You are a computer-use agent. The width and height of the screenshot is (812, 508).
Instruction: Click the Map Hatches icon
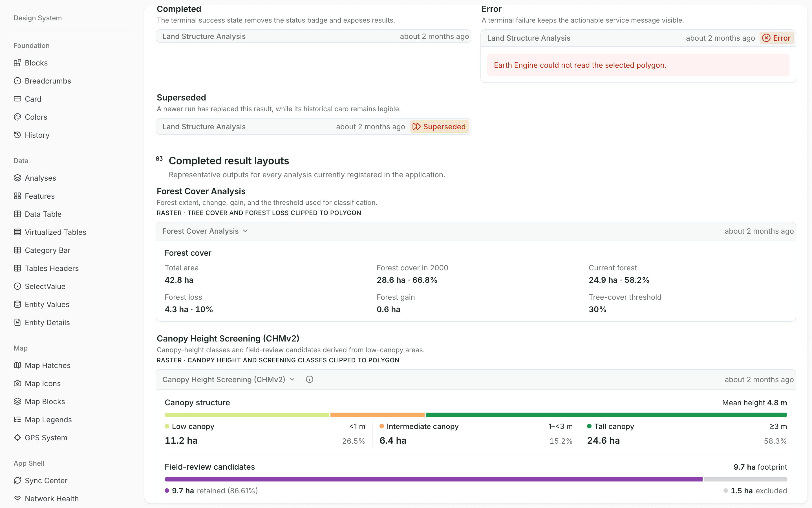pyautogui.click(x=17, y=365)
